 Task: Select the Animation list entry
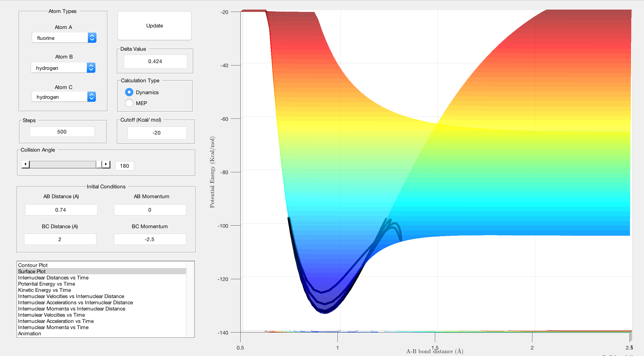tap(29, 333)
